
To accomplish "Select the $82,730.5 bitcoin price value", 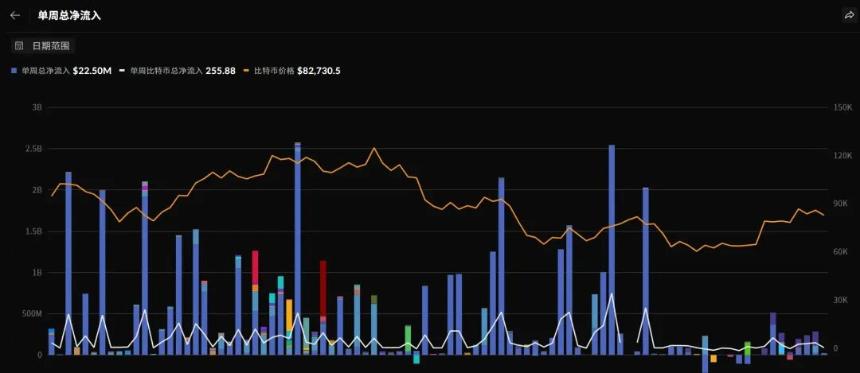I will pyautogui.click(x=319, y=71).
